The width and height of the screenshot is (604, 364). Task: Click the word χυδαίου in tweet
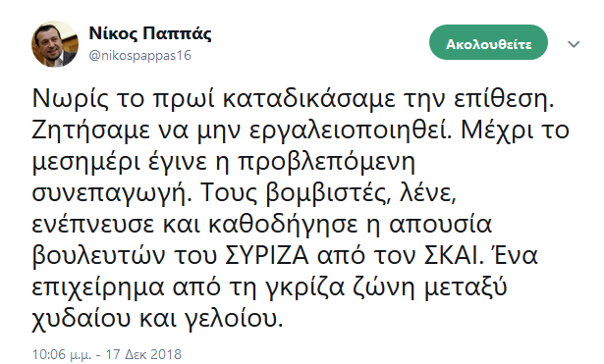82,319
